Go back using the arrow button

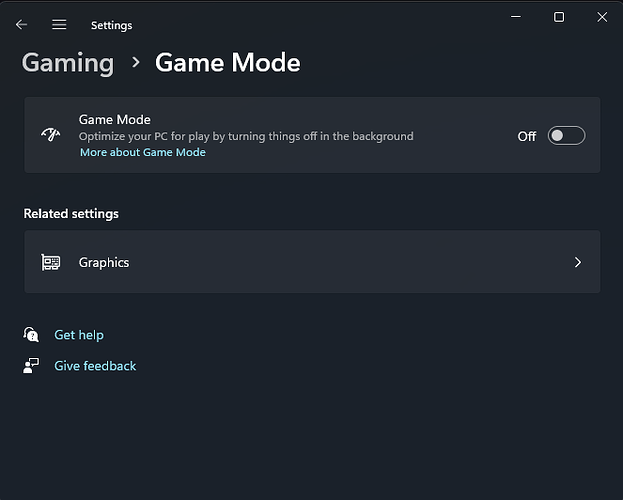pos(21,25)
